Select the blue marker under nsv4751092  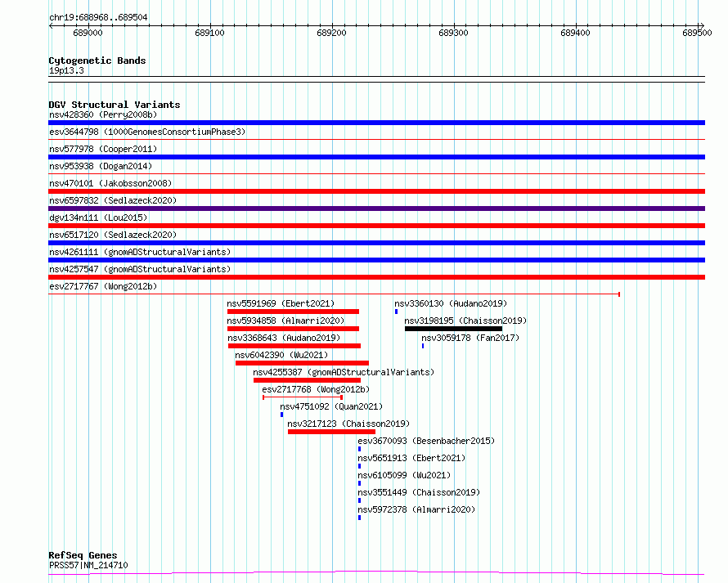tap(282, 415)
